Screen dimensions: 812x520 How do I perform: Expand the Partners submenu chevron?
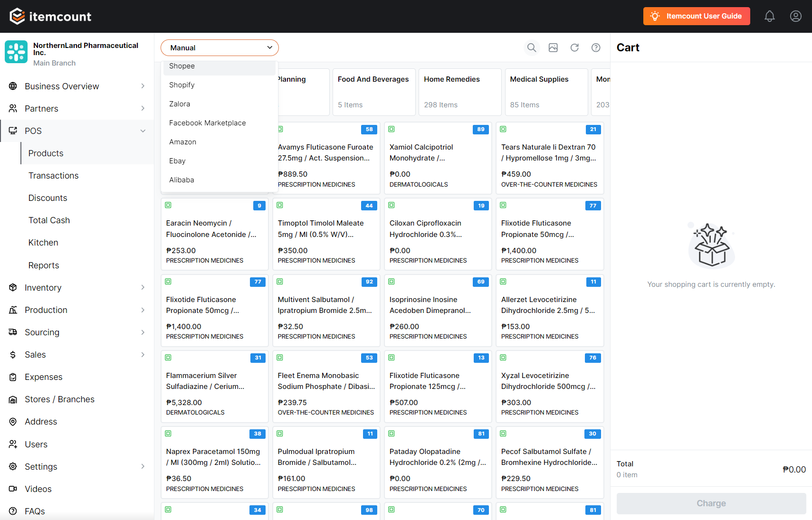click(143, 108)
